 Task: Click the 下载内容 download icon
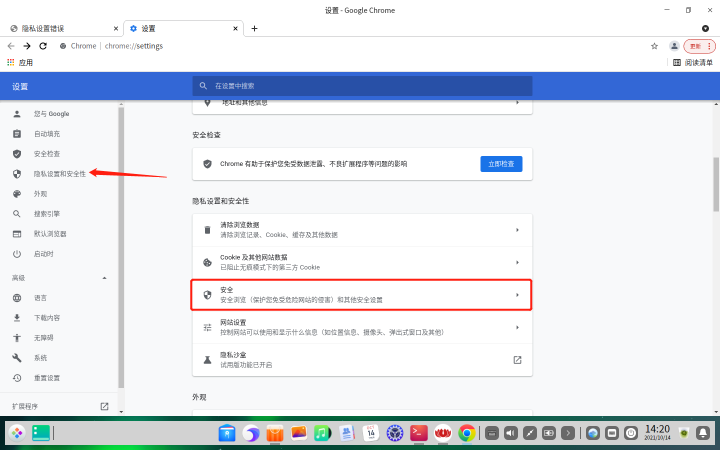(17, 318)
